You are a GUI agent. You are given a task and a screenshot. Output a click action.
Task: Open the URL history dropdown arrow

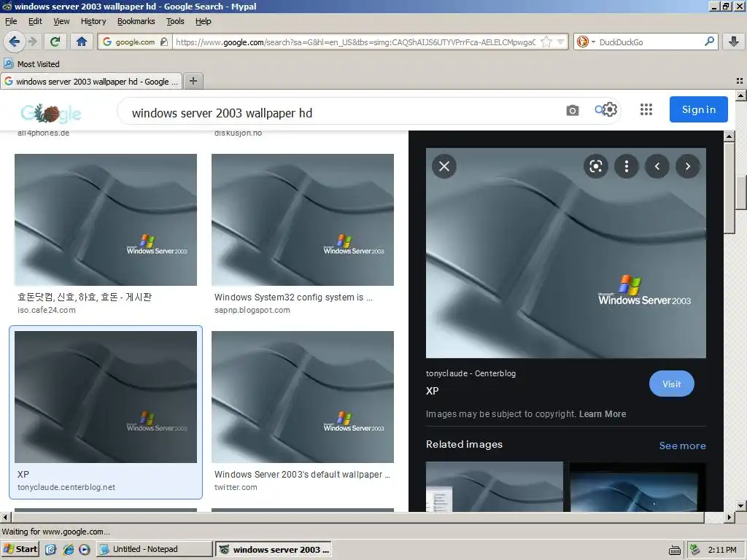click(561, 42)
